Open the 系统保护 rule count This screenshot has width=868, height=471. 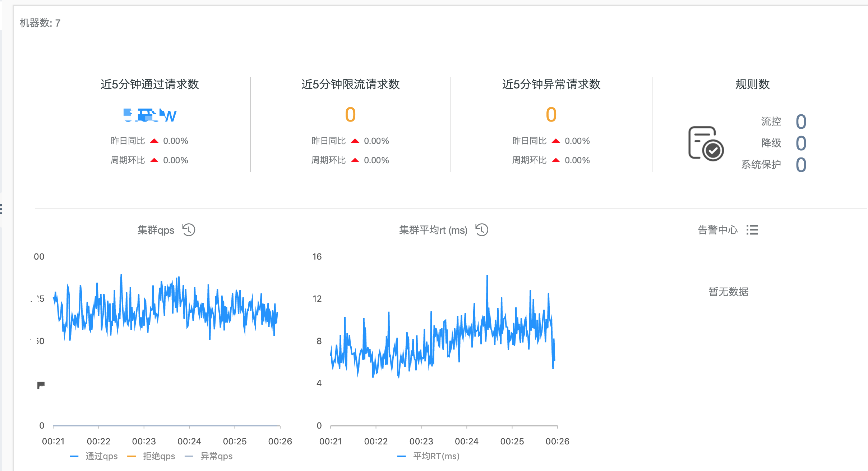(801, 165)
